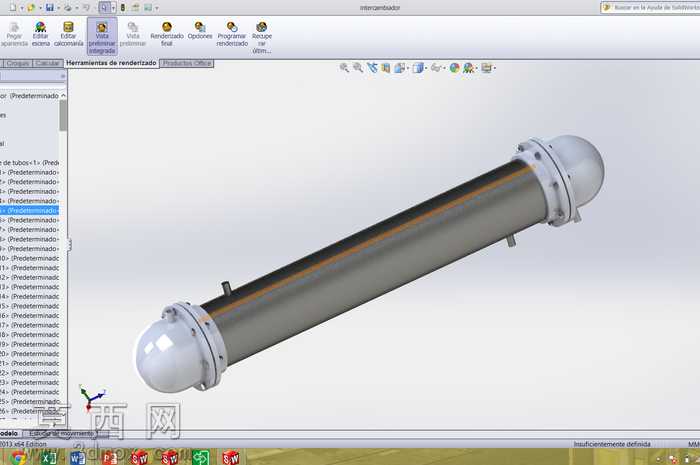The width and height of the screenshot is (700, 465).
Task: Open Excel from the taskbar
Action: [48, 457]
